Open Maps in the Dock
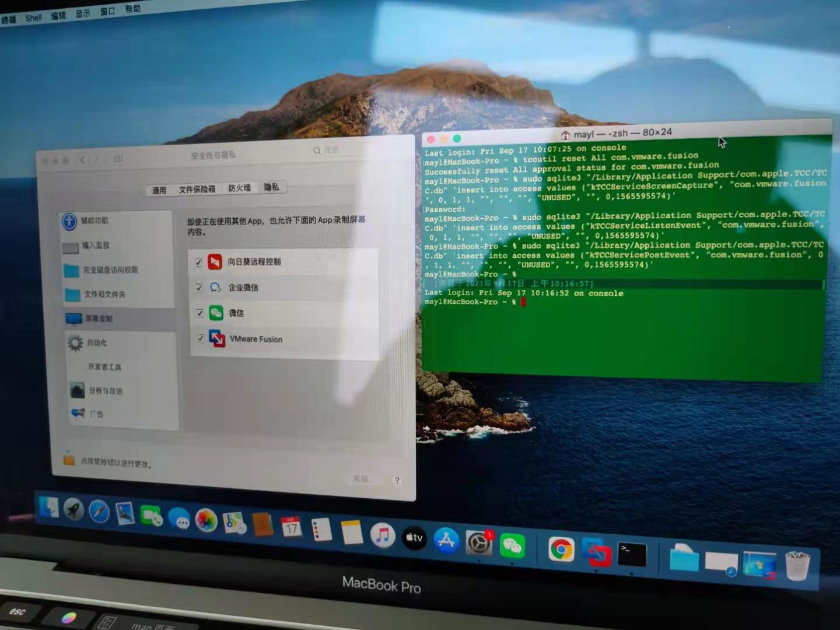840x630 pixels. pos(234,523)
